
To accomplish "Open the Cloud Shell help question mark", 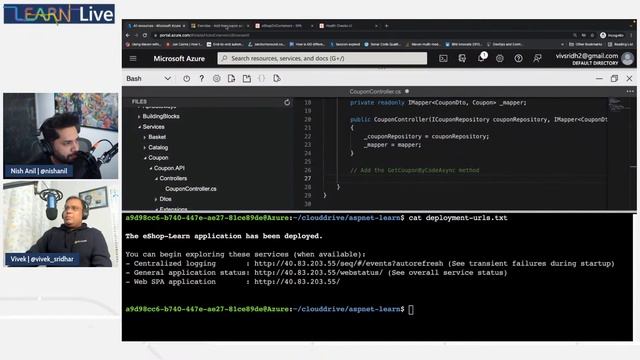I will (202, 78).
